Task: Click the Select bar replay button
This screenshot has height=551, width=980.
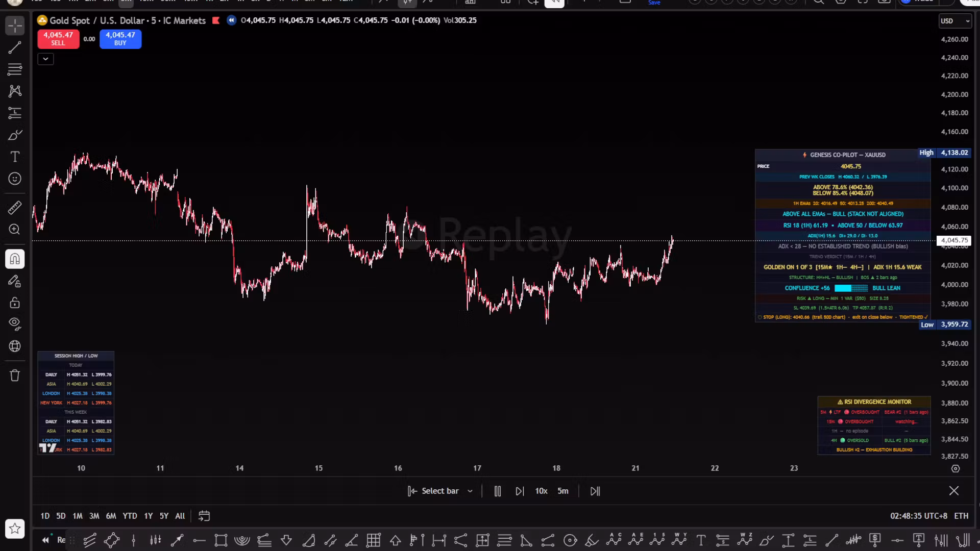Action: pos(433,491)
